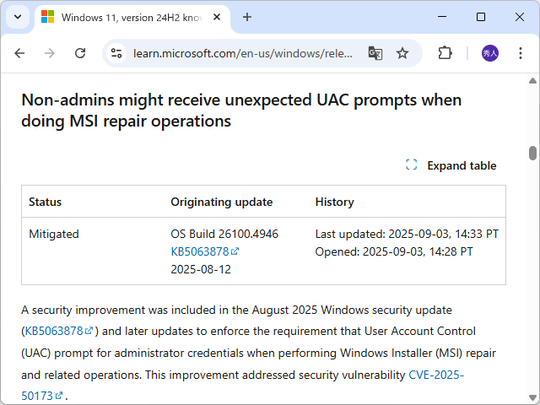Bookmark this page with the star
The width and height of the screenshot is (540, 405).
click(x=402, y=53)
